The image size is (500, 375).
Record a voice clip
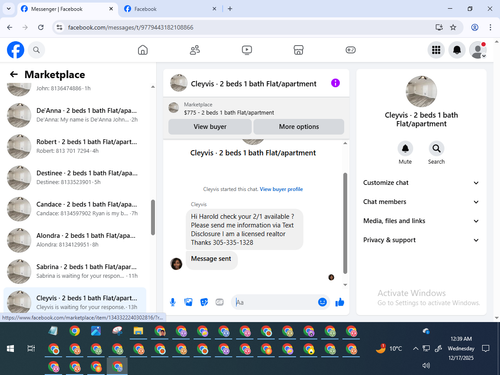[173, 302]
